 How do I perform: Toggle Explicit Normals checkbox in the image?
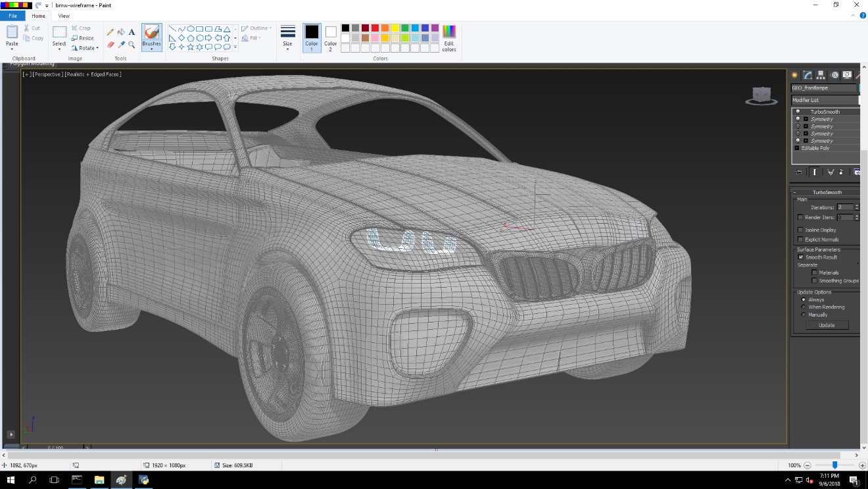click(800, 240)
